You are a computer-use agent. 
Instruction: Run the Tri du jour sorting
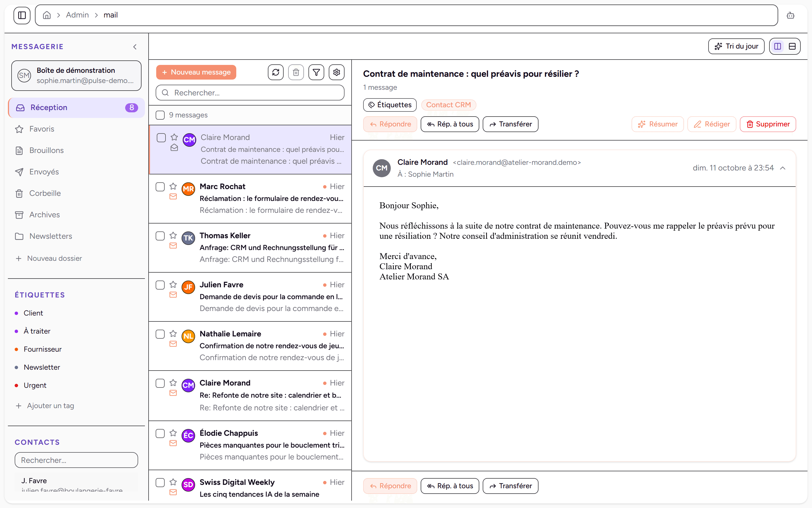click(x=736, y=46)
